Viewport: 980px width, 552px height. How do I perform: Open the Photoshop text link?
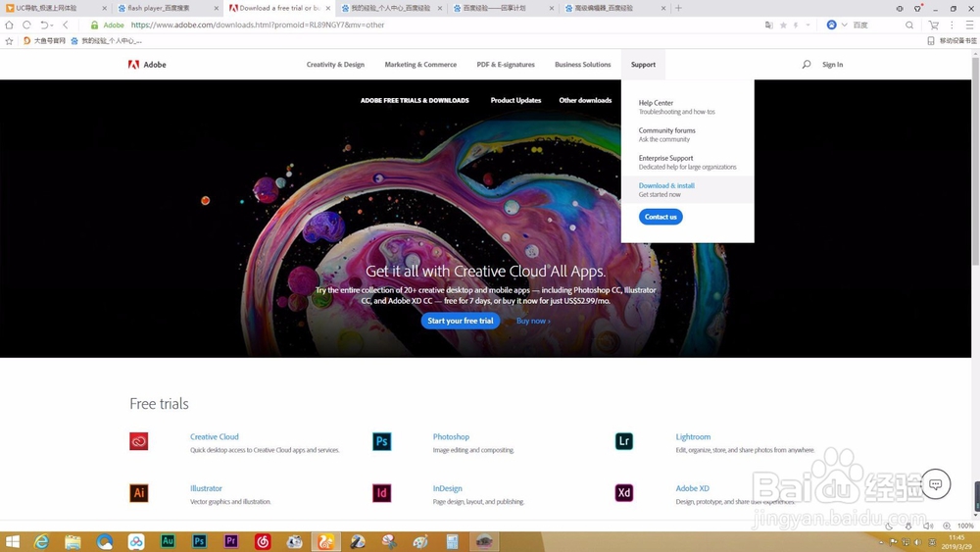click(x=451, y=437)
